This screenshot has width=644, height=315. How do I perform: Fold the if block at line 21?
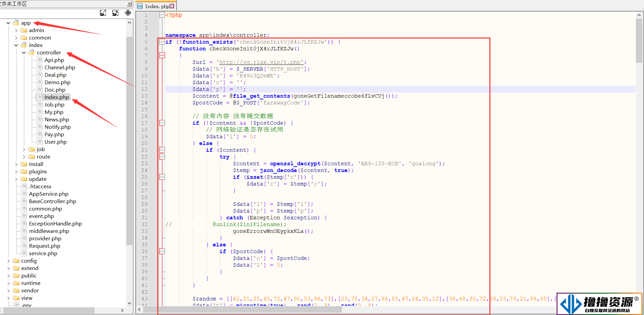(162, 150)
